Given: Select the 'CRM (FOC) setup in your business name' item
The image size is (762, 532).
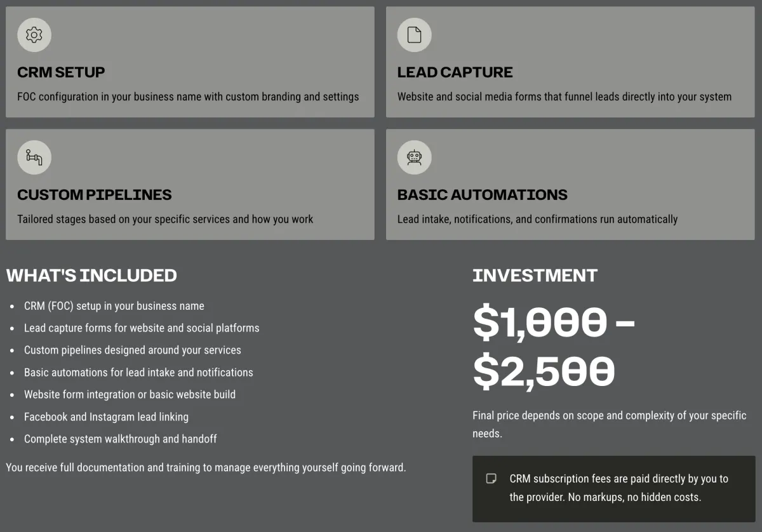Looking at the screenshot, I should [x=114, y=306].
